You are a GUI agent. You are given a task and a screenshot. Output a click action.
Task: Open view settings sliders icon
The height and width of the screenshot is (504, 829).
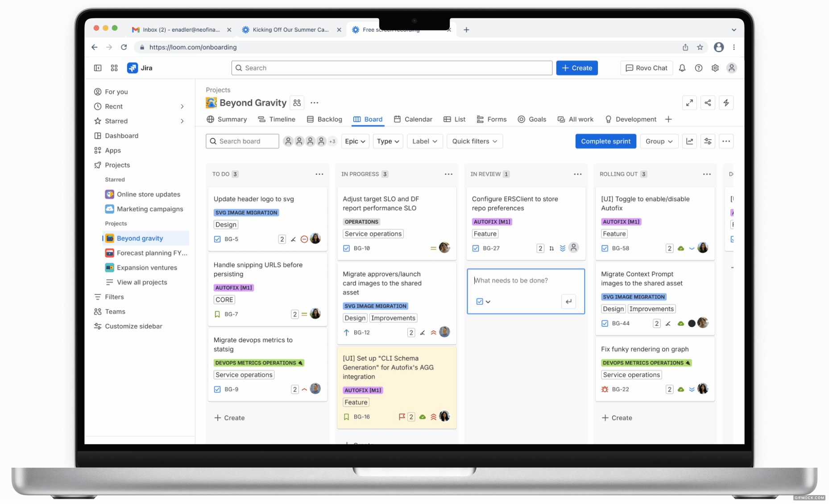pyautogui.click(x=708, y=141)
